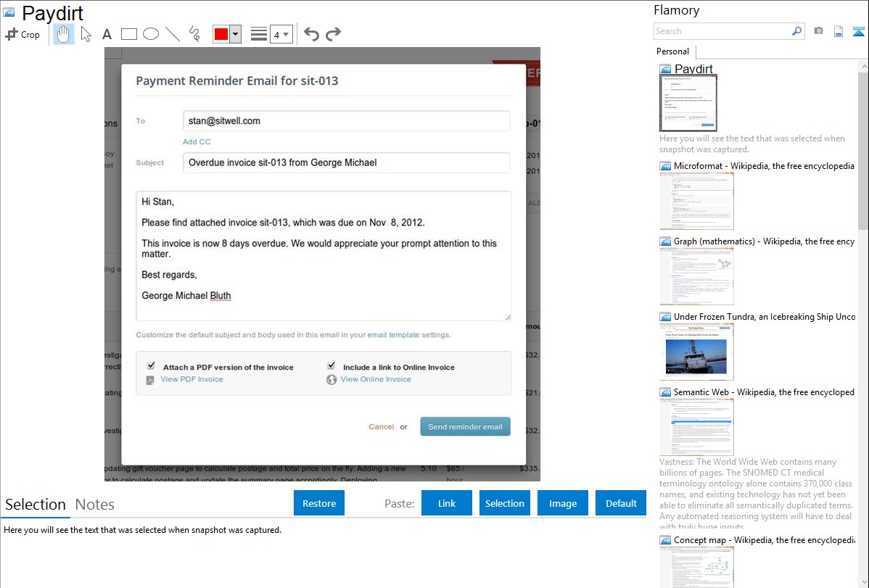The image size is (869, 588).
Task: Undo the last edit
Action: click(x=311, y=34)
